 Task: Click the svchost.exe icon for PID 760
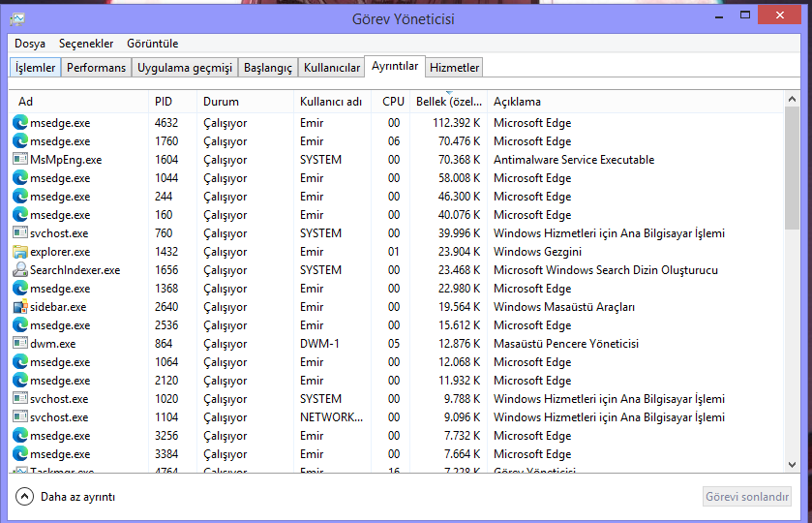coord(19,232)
